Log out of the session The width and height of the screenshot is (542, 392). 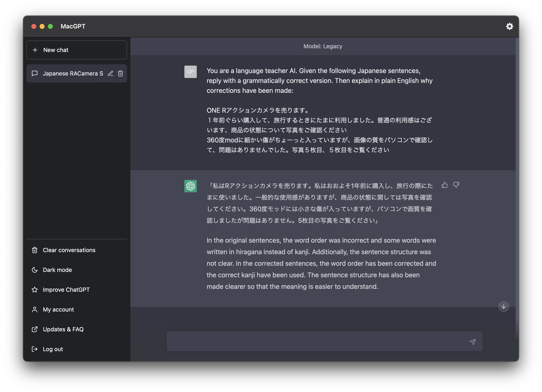(x=77, y=349)
